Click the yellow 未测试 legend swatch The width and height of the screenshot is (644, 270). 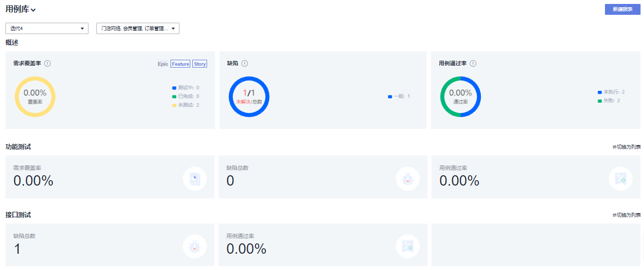[174, 105]
